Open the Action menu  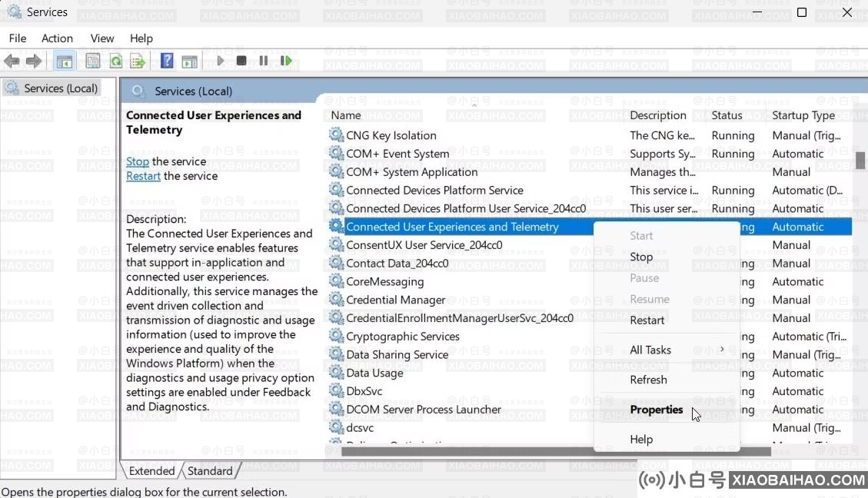click(57, 38)
